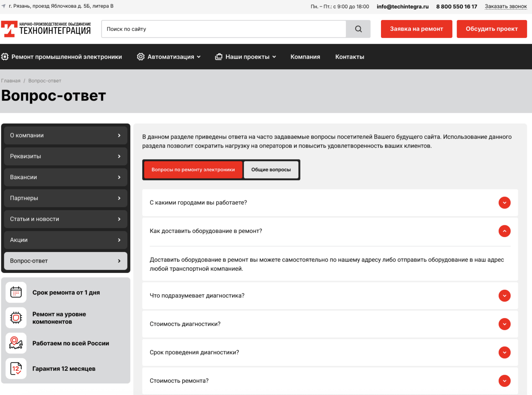Screen dimensions: 532x395
Task: Expand the Автоматизация dropdown menu
Action: 199,57
